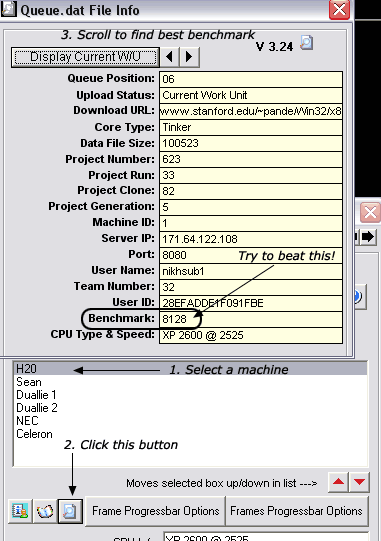Select machine H20 in the list

point(190,369)
